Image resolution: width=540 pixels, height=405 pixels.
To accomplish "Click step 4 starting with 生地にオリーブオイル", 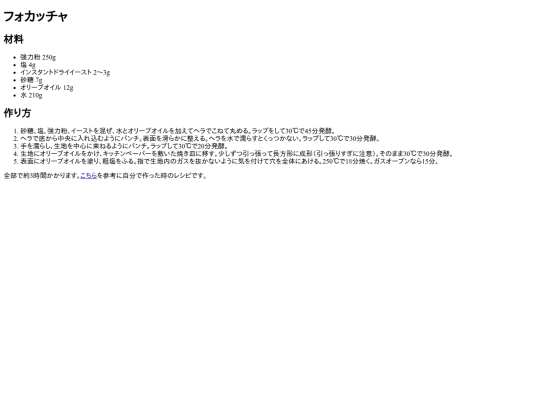I will click(237, 154).
